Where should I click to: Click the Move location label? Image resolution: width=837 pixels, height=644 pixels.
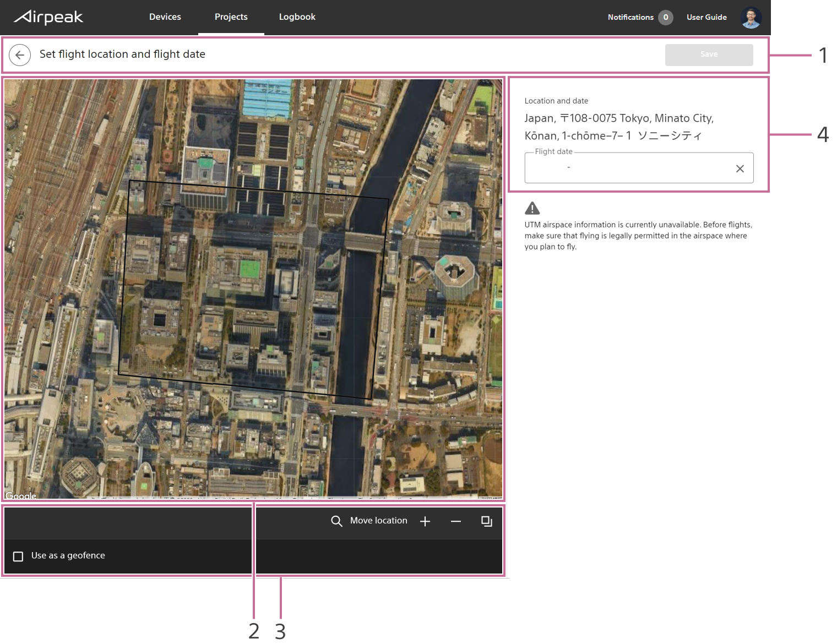379,521
